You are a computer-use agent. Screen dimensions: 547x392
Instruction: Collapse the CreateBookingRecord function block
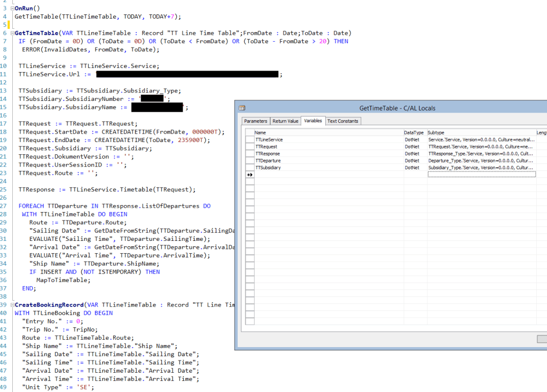pyautogui.click(x=12, y=305)
